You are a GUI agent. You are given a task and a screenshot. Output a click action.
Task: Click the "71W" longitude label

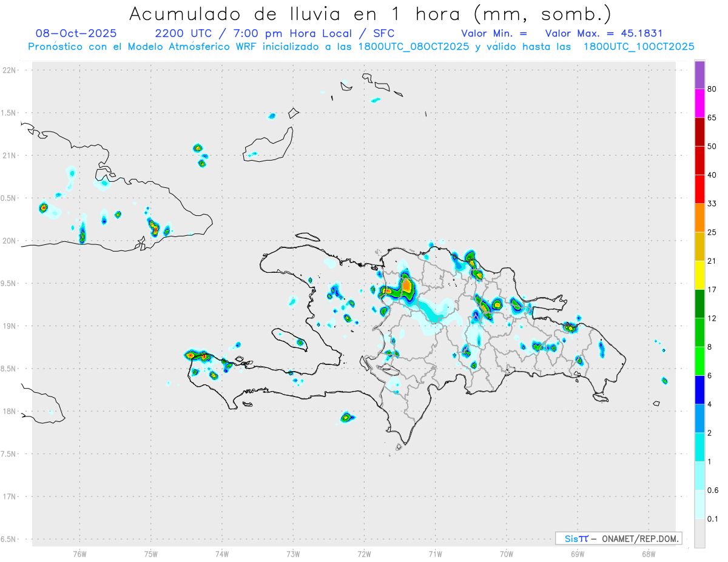(435, 554)
